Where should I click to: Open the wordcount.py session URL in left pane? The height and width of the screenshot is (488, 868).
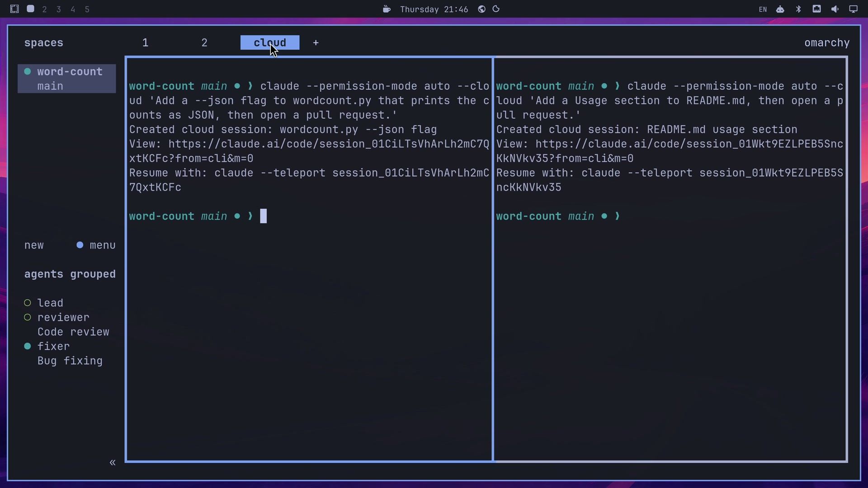click(309, 151)
